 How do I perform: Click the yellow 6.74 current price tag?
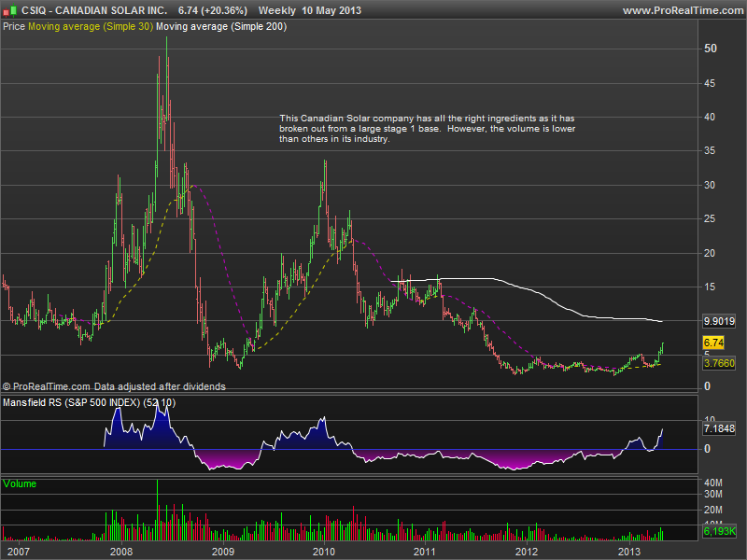click(x=714, y=343)
